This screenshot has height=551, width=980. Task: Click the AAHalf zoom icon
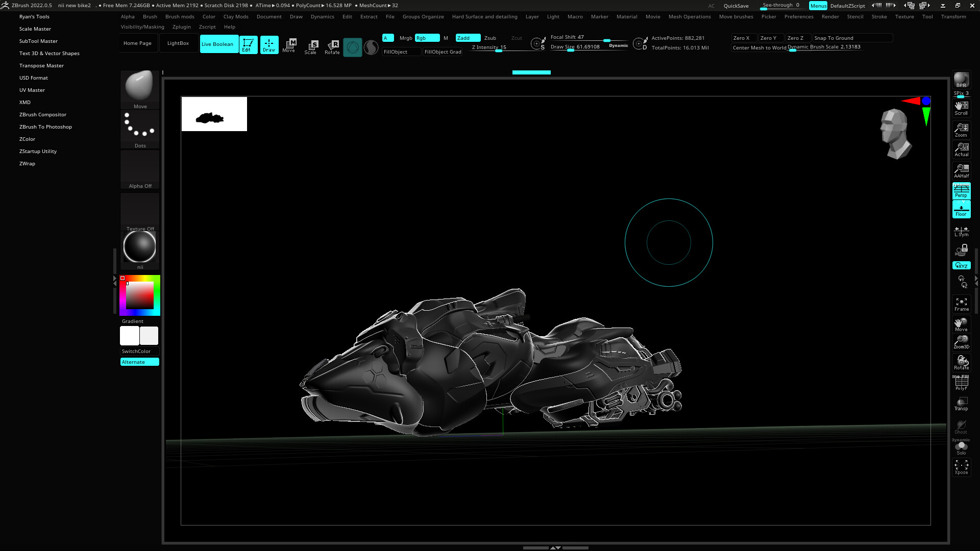961,171
